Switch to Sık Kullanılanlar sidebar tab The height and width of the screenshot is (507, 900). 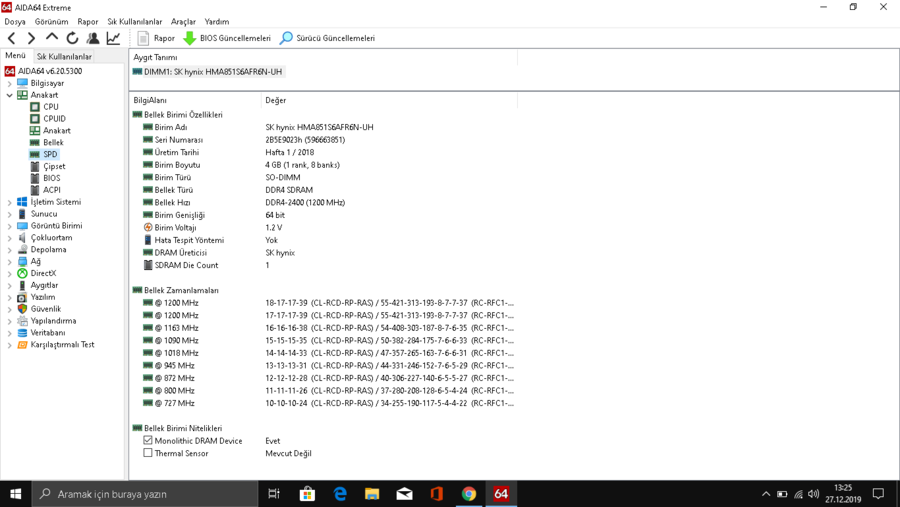64,56
